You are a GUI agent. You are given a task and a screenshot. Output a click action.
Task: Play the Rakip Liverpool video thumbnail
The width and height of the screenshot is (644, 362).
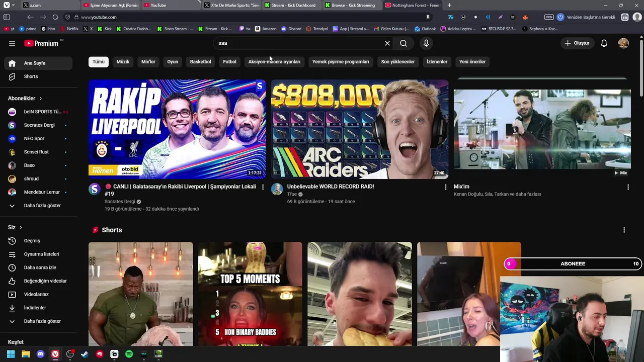tap(177, 129)
